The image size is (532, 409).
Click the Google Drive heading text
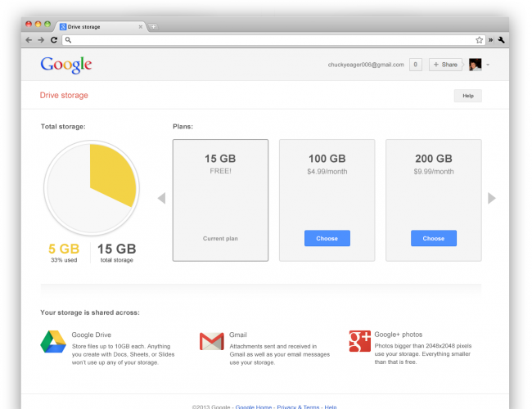tap(92, 335)
